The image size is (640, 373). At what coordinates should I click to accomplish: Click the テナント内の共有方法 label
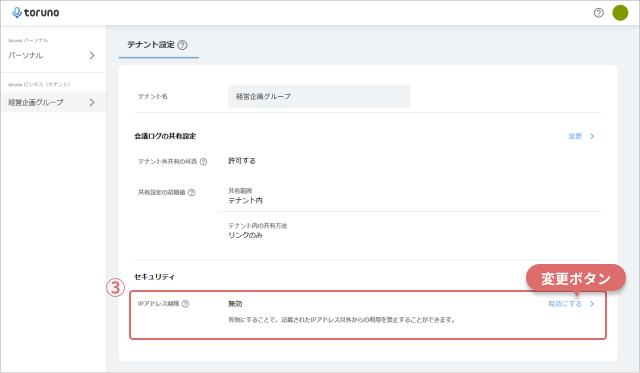pos(258,225)
